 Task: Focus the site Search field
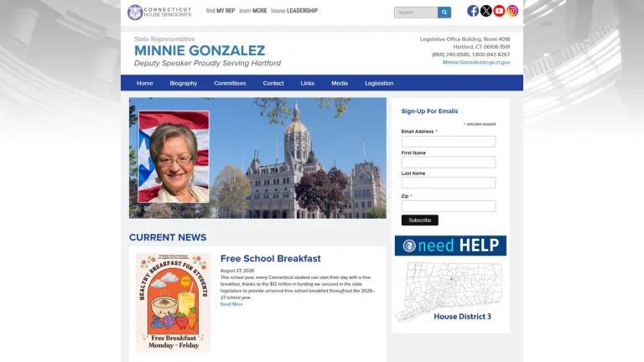point(416,13)
